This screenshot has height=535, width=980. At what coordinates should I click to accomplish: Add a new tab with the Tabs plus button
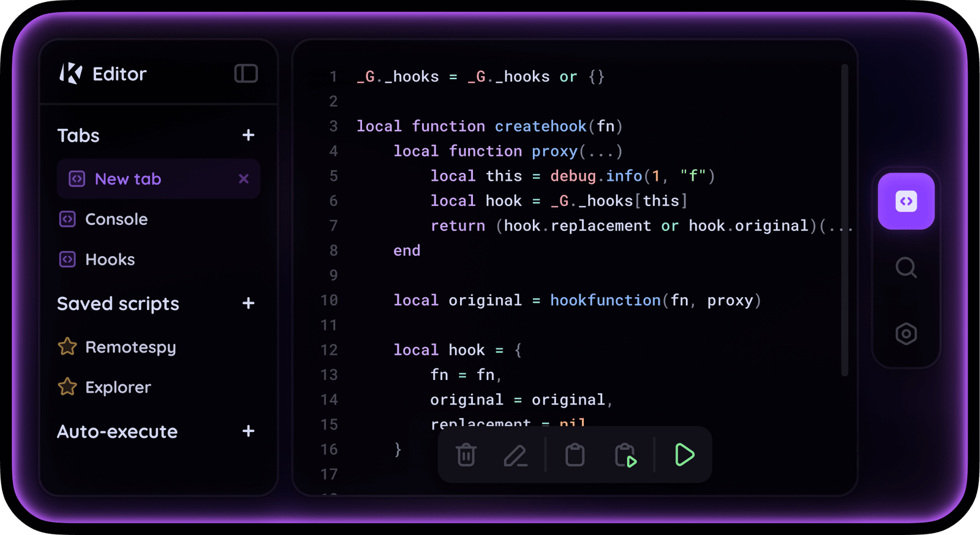tap(248, 135)
